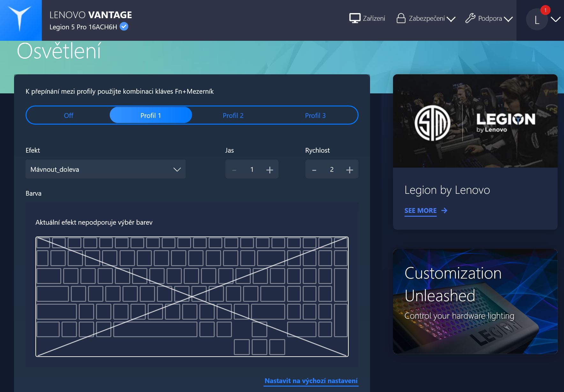Expand the Zabezpečení menu chevron

click(x=451, y=19)
